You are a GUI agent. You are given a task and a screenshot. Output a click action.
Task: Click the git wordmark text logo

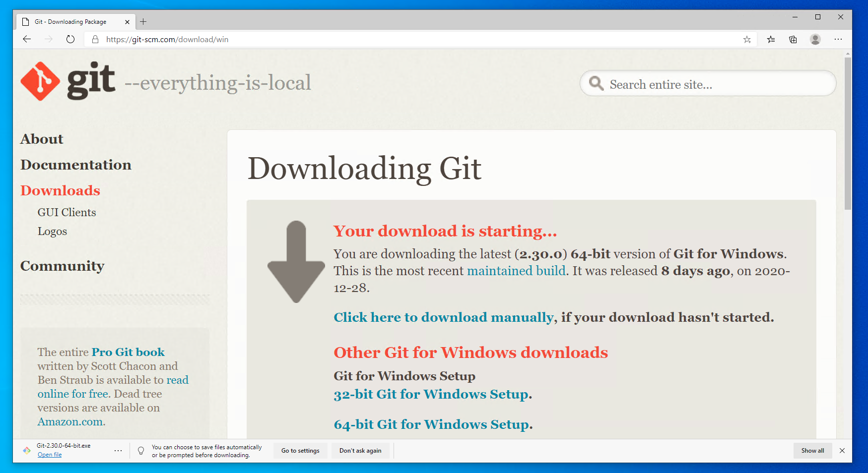91,81
